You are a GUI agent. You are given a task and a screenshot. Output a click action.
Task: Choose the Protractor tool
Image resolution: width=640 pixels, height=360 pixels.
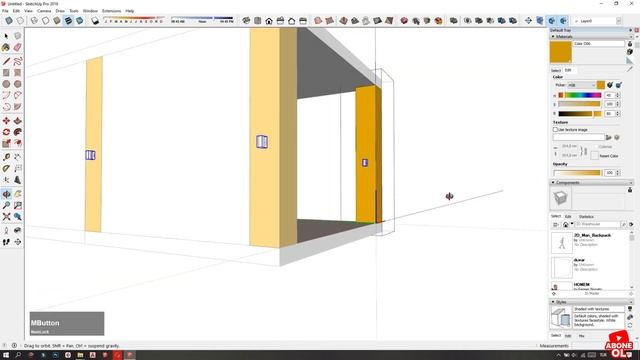[6, 169]
